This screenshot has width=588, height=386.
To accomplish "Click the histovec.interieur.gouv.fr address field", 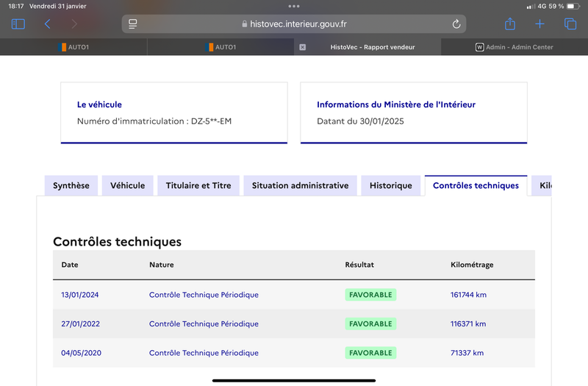I will [x=294, y=24].
